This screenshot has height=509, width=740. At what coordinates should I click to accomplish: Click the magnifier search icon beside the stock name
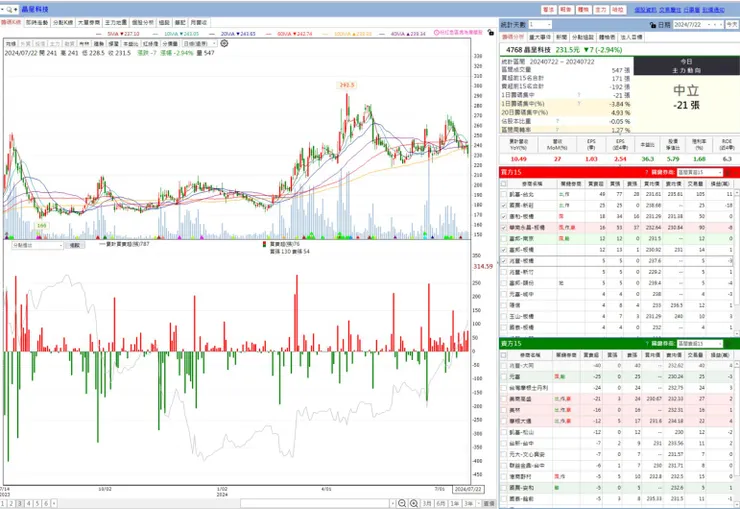9,9
